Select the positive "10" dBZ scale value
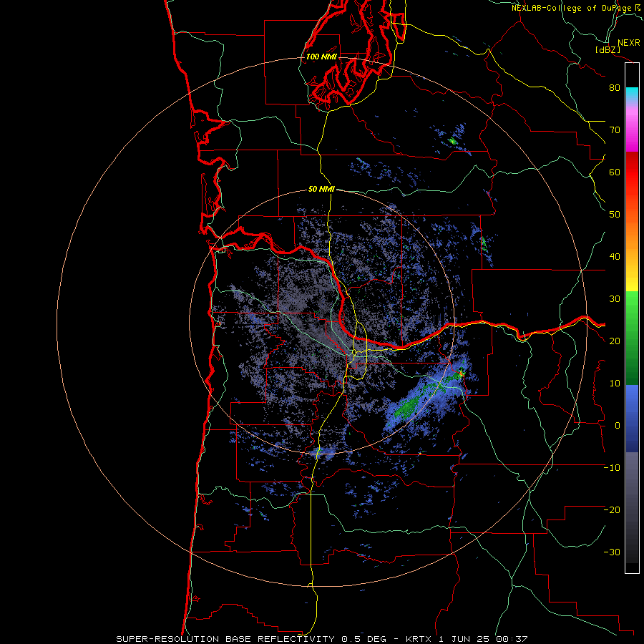644x644 pixels. (x=615, y=384)
